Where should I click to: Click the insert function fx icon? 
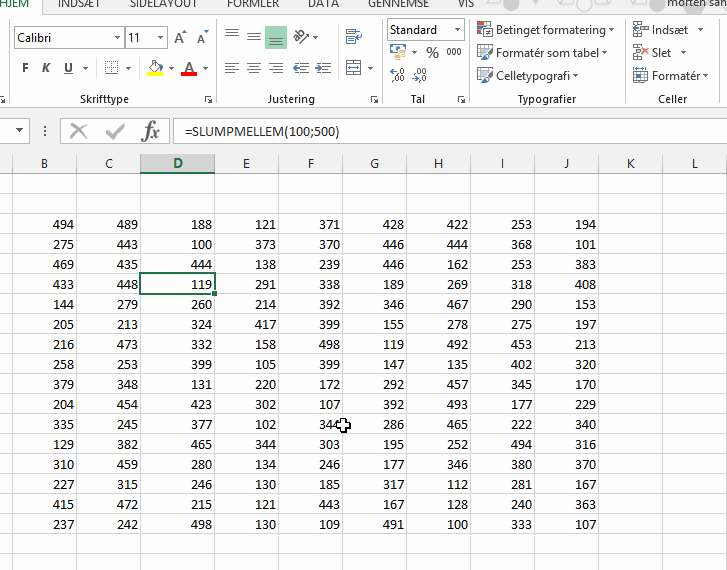[151, 131]
